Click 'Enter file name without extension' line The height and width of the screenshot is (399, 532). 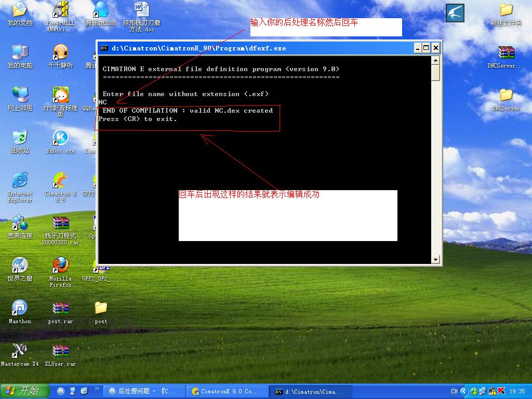coord(185,94)
